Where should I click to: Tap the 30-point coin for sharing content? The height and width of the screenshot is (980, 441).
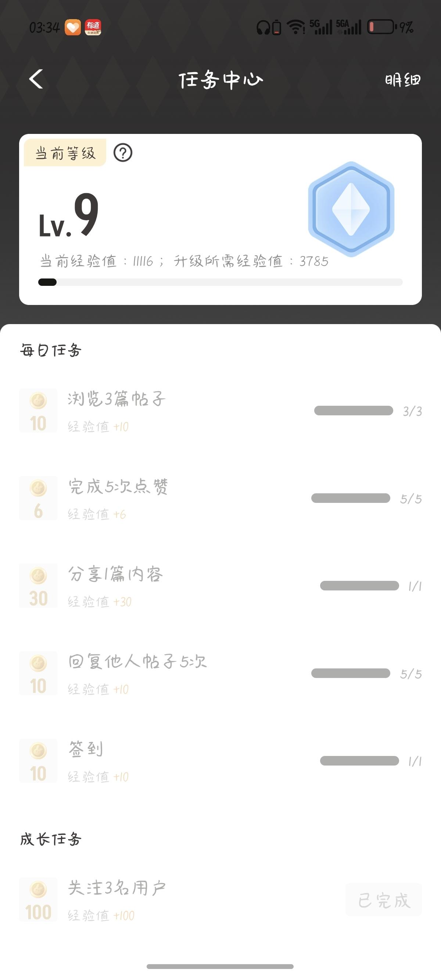point(38,586)
